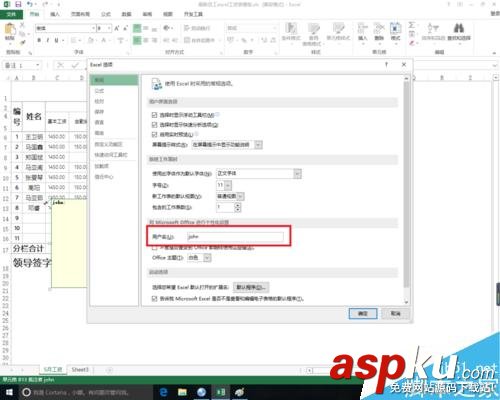This screenshot has height=400, width=500.
Task: Toggle Underline formatting in the ribbon
Action: tap(56, 40)
